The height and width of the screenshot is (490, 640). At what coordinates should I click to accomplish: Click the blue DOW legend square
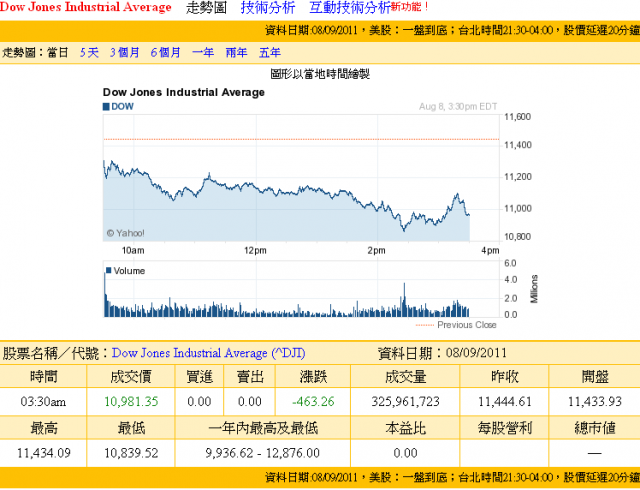(x=106, y=107)
